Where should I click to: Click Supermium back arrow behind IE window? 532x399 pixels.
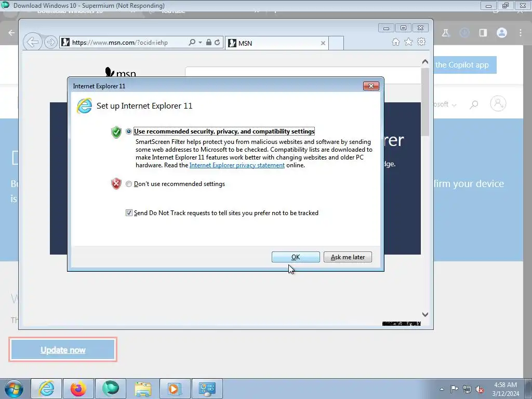[11, 33]
